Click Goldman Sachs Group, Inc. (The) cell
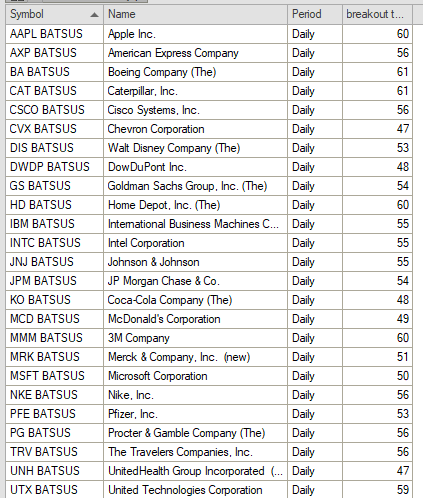423x498 pixels. 195,186
